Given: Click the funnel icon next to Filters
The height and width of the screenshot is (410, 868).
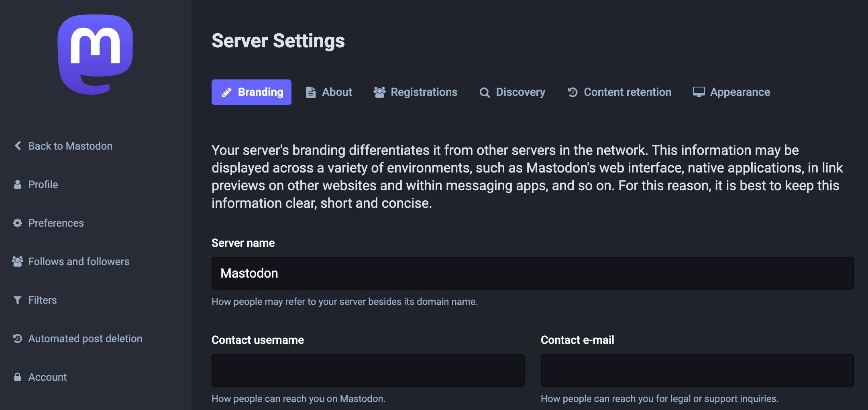Looking at the screenshot, I should click(17, 300).
